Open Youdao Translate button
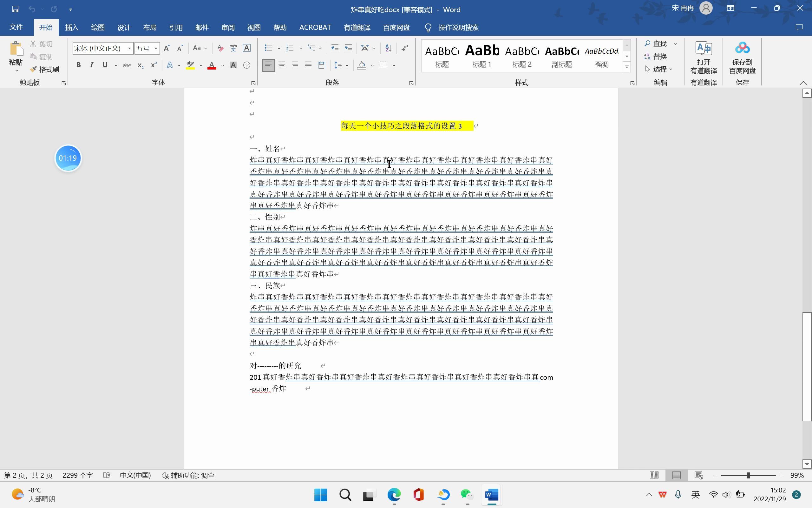 pos(704,57)
